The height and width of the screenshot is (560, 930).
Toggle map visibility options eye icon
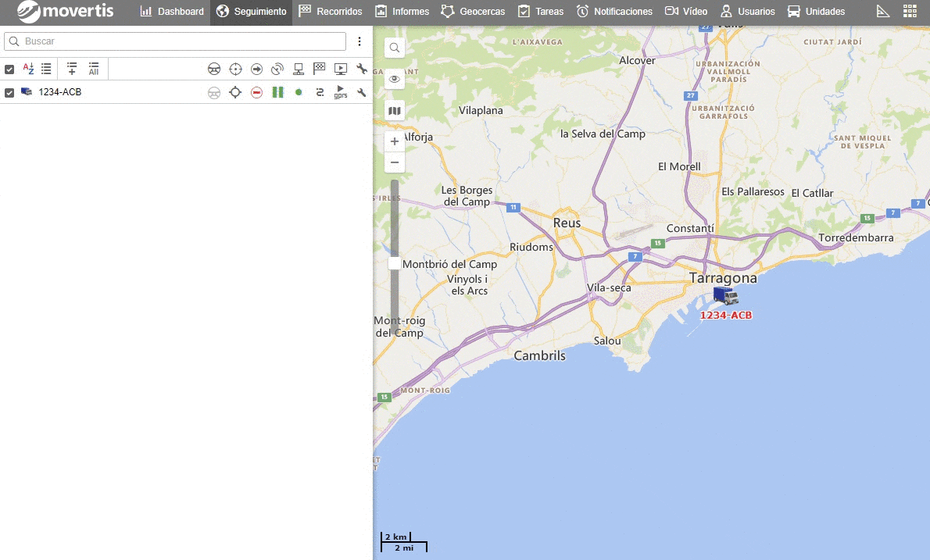[395, 79]
